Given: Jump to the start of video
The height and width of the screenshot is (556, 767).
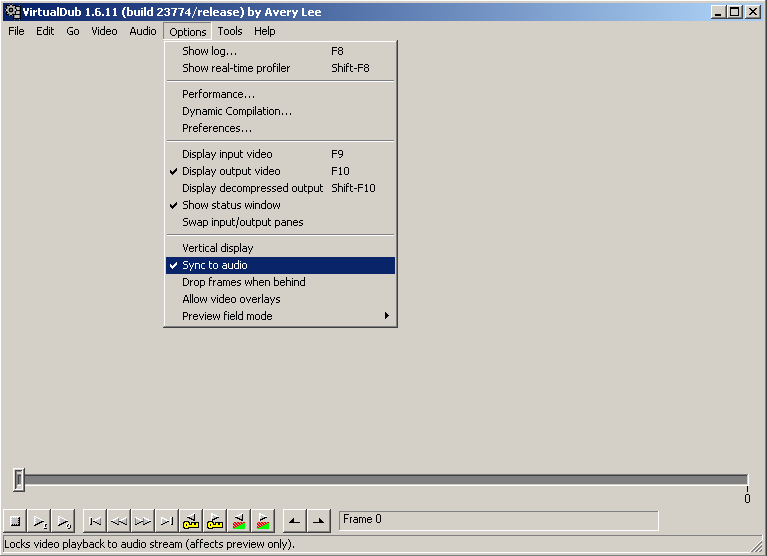Looking at the screenshot, I should pos(95,521).
